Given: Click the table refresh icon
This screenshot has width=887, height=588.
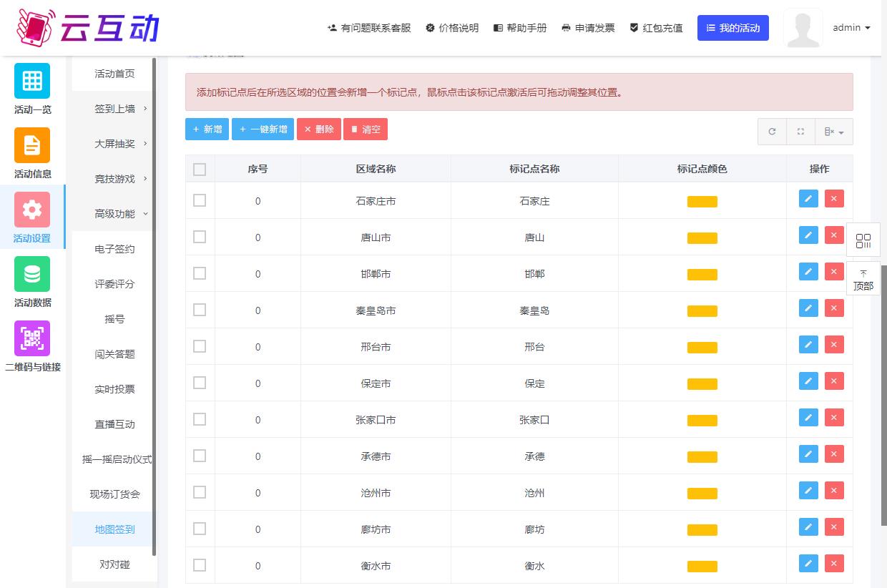Looking at the screenshot, I should point(772,132).
